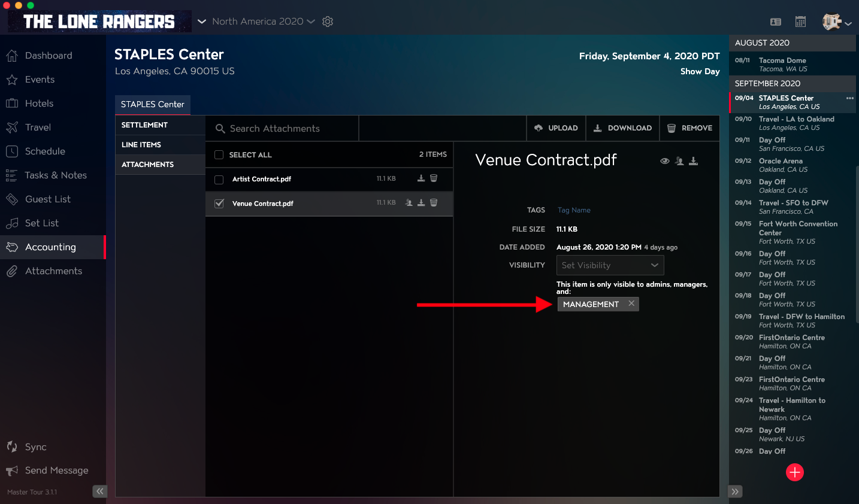The image size is (859, 504).
Task: Select the ATTACHMENTS section
Action: (160, 165)
